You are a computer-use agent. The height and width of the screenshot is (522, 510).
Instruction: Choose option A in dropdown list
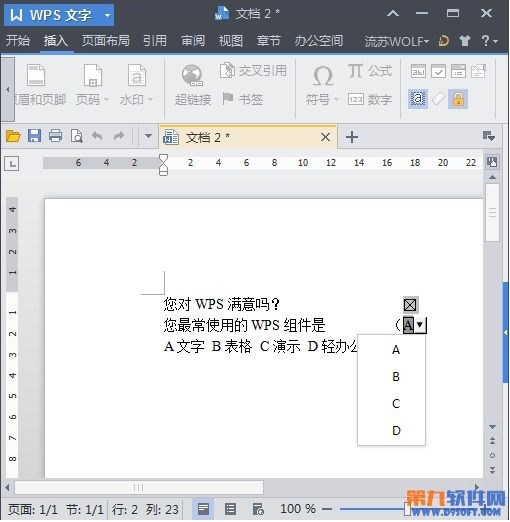click(392, 350)
